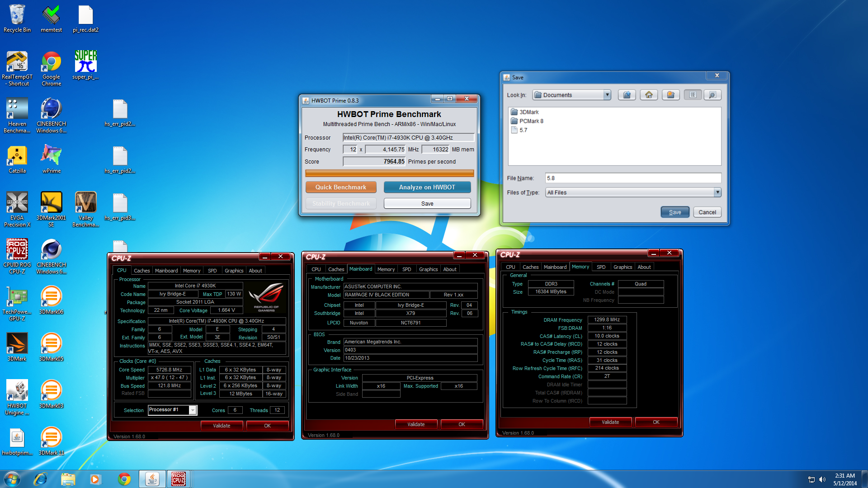Switch to ROG CPU-Z taskbar button
Screen dimensions: 868x488
(179, 479)
